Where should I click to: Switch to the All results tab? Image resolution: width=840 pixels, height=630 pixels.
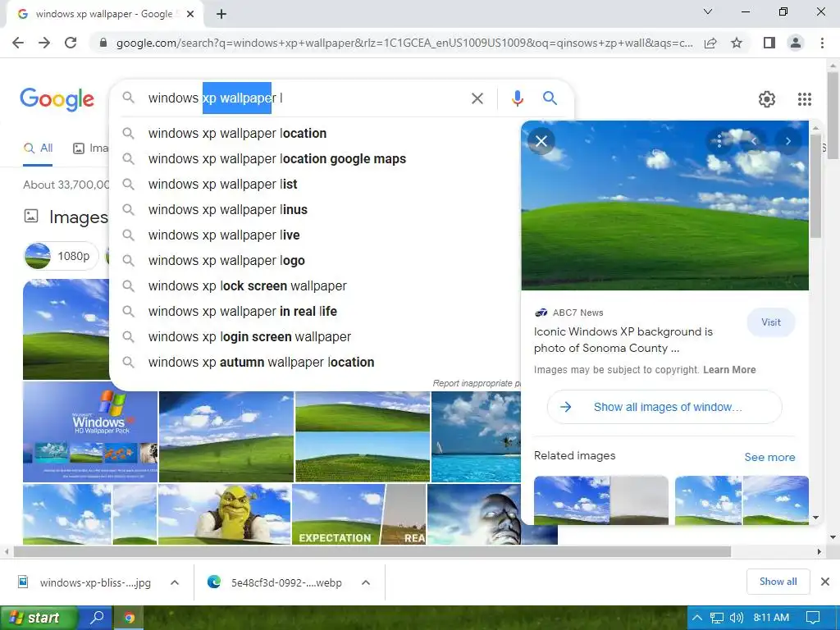(x=38, y=148)
